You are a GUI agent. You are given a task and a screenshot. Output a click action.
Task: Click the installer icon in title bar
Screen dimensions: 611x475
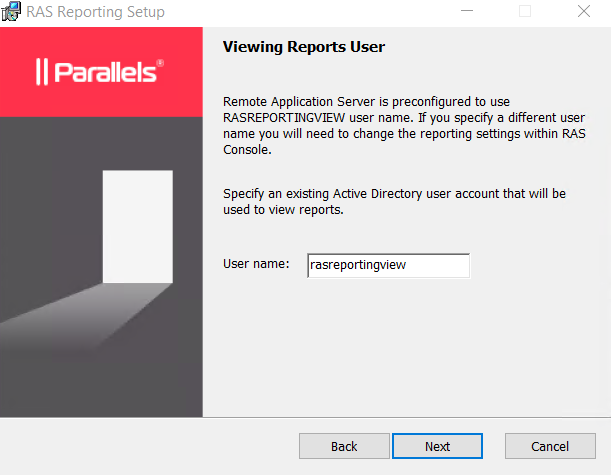coord(11,12)
